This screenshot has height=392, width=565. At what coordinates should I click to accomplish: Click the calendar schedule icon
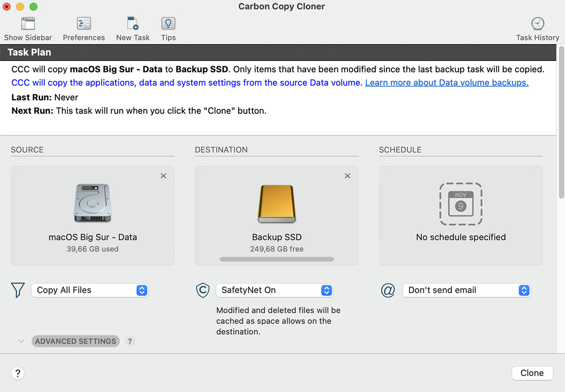pyautogui.click(x=460, y=204)
